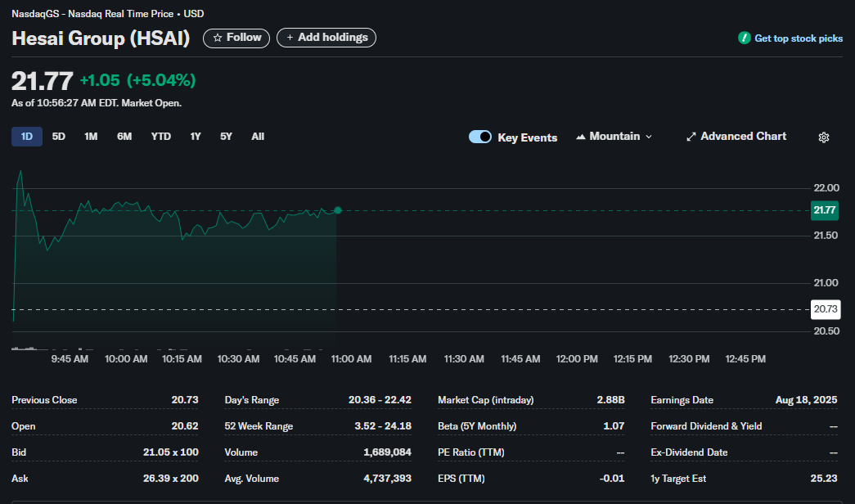Select the 1D time range tab
Image resolution: width=855 pixels, height=504 pixels.
[27, 137]
